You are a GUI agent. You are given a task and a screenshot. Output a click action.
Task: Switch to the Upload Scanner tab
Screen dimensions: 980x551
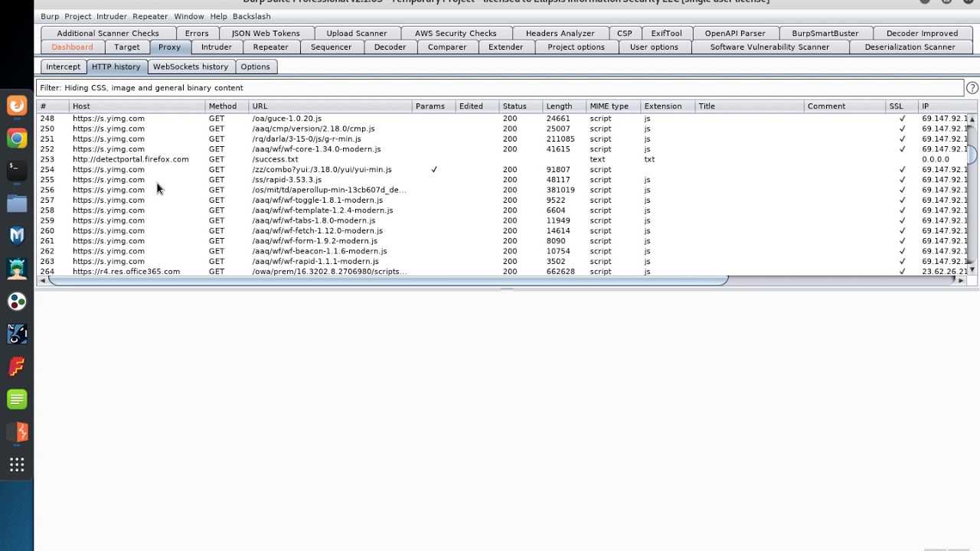[357, 33]
